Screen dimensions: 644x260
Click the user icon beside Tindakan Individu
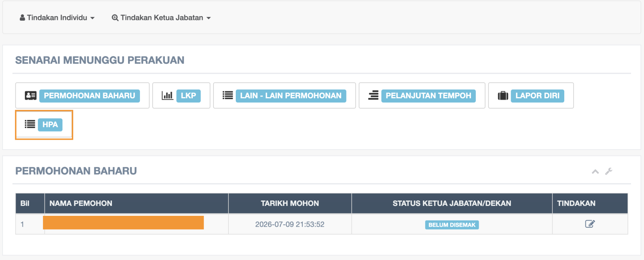[22, 18]
